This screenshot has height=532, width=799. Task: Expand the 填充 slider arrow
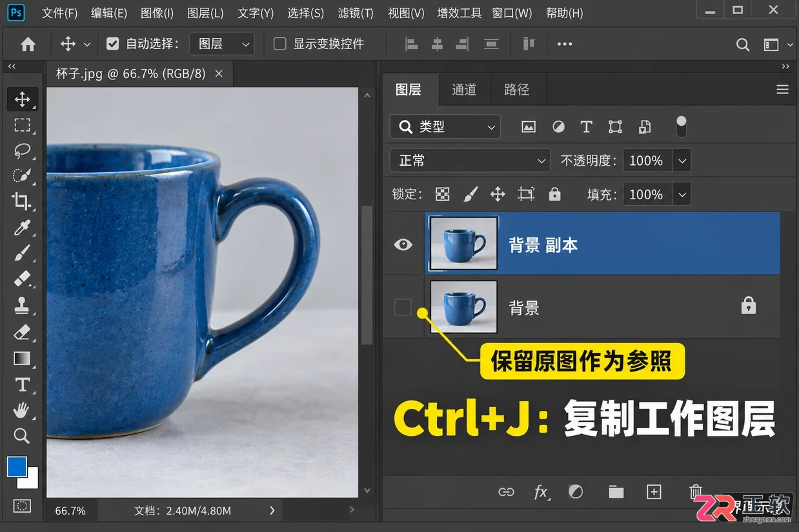[682, 194]
